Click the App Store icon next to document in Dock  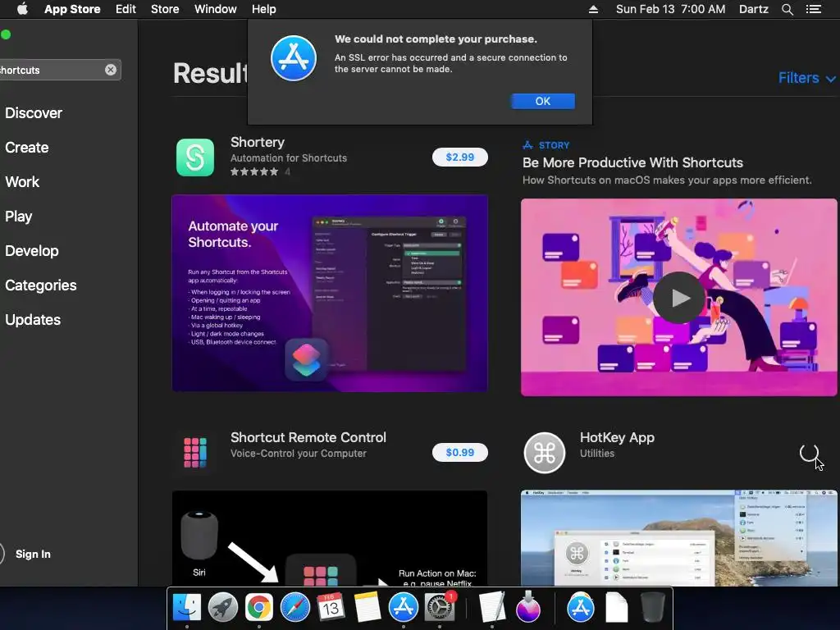click(580, 607)
